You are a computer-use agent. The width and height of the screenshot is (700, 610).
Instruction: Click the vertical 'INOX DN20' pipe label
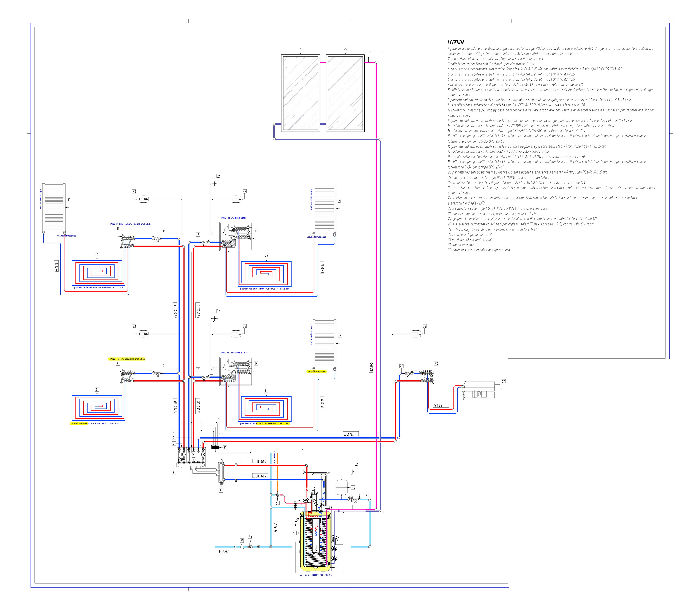point(371,367)
